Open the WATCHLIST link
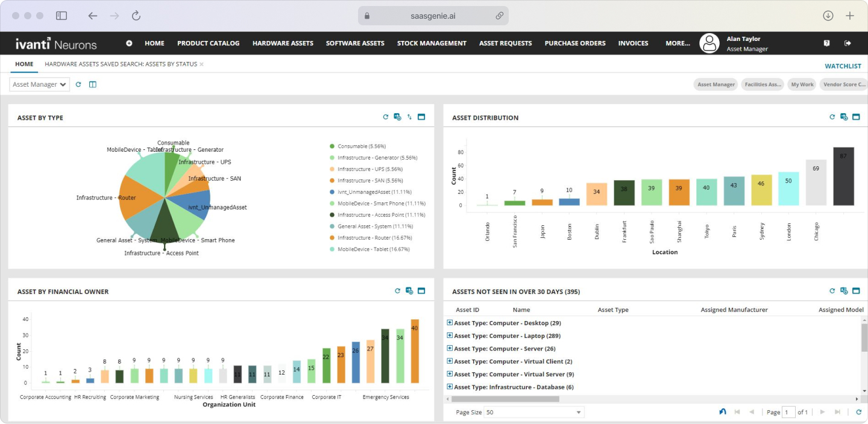Screen dimensions: 868x424 click(843, 66)
